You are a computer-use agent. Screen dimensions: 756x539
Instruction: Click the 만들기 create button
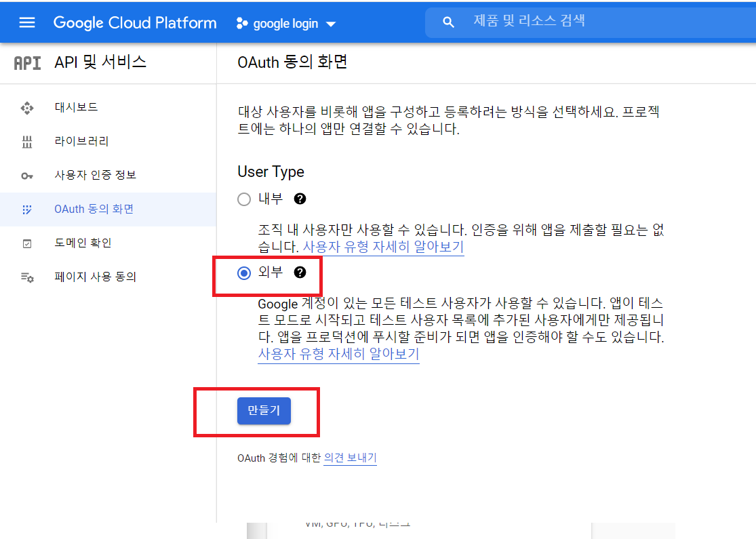tap(264, 411)
